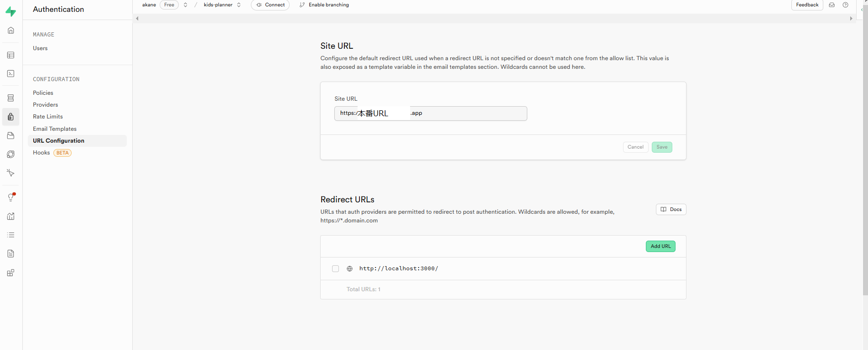Open the SQL Editor icon
The image size is (868, 350).
pos(11,73)
